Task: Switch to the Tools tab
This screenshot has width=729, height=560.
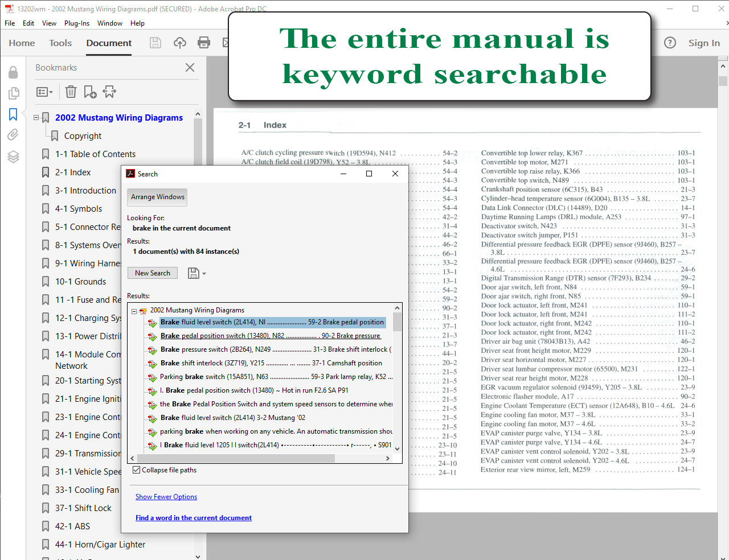Action: point(60,43)
